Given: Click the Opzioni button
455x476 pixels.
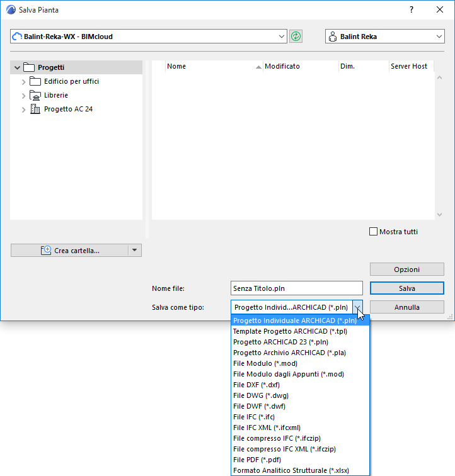Looking at the screenshot, I should [x=406, y=269].
